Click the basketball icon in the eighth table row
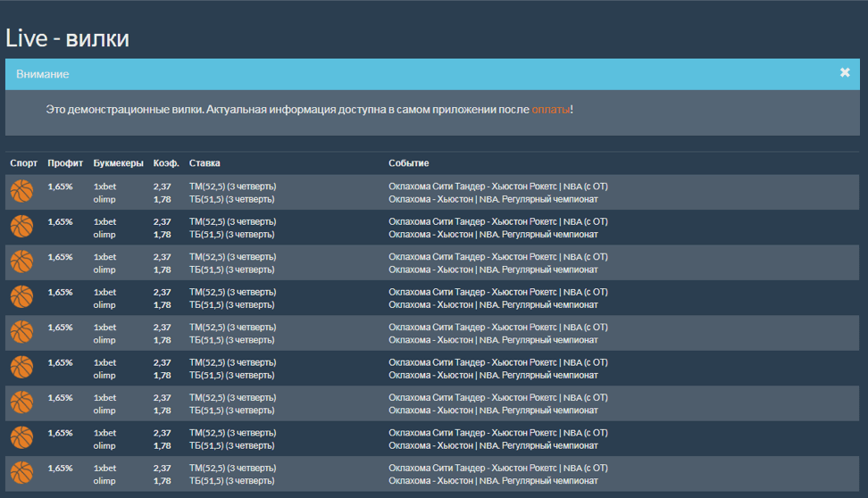The width and height of the screenshot is (868, 498). (21, 437)
